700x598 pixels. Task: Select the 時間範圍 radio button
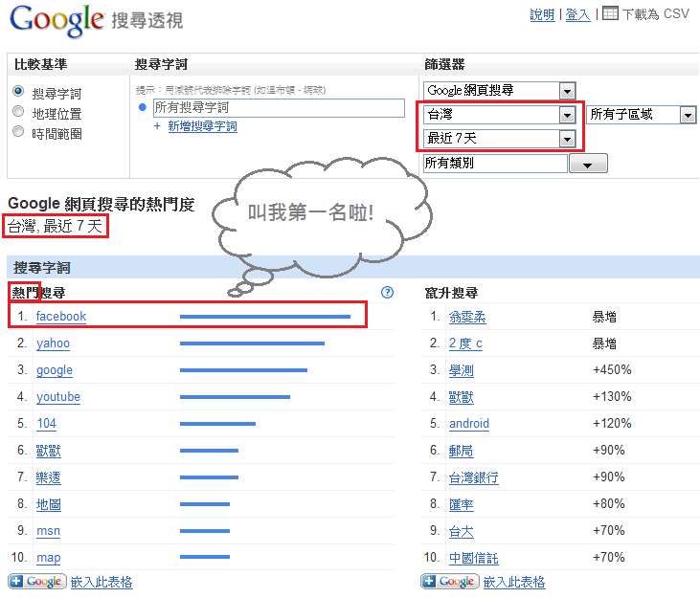pos(18,133)
